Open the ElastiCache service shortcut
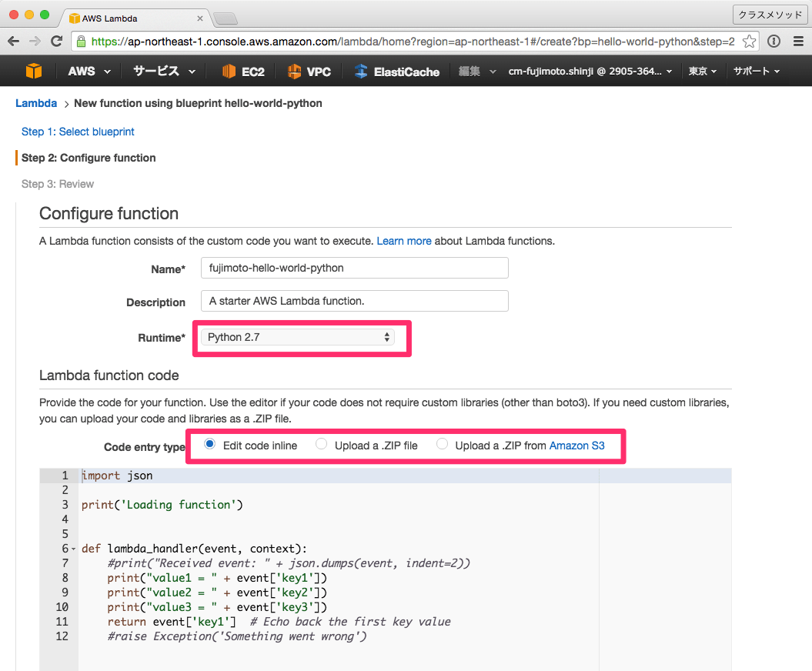The height and width of the screenshot is (671, 812). click(x=397, y=72)
